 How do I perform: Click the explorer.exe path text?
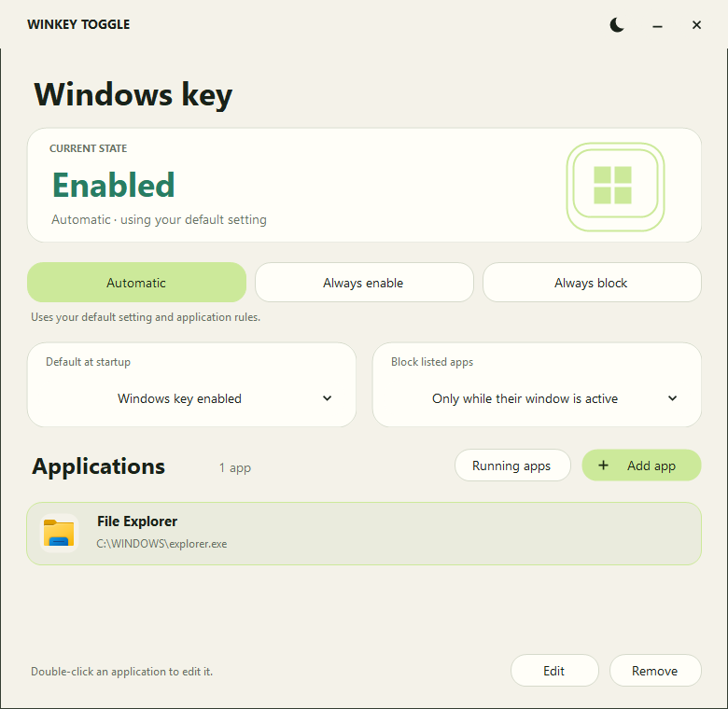(161, 544)
